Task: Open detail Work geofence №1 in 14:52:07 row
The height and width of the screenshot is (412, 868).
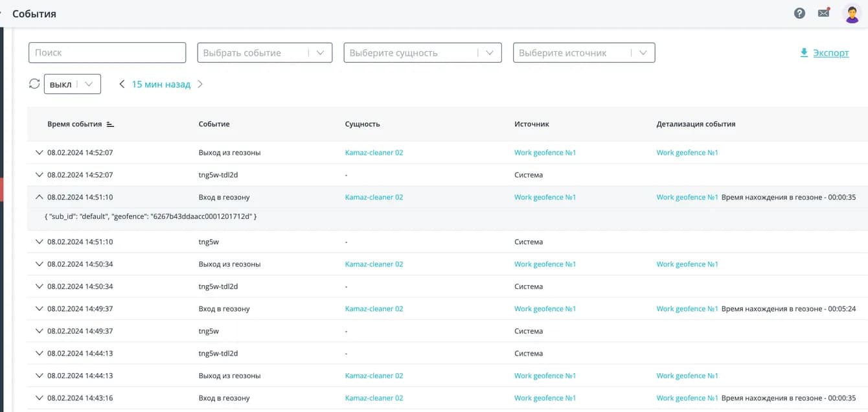Action: (687, 153)
